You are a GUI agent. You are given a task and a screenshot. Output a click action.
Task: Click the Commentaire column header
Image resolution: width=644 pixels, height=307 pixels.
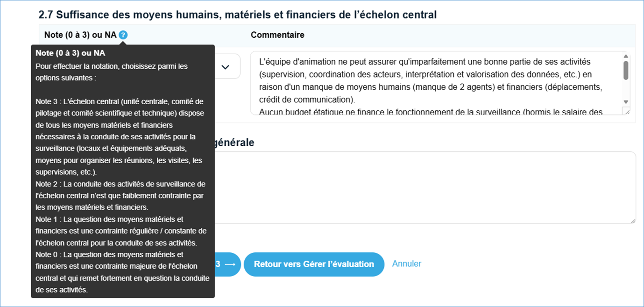pos(277,35)
